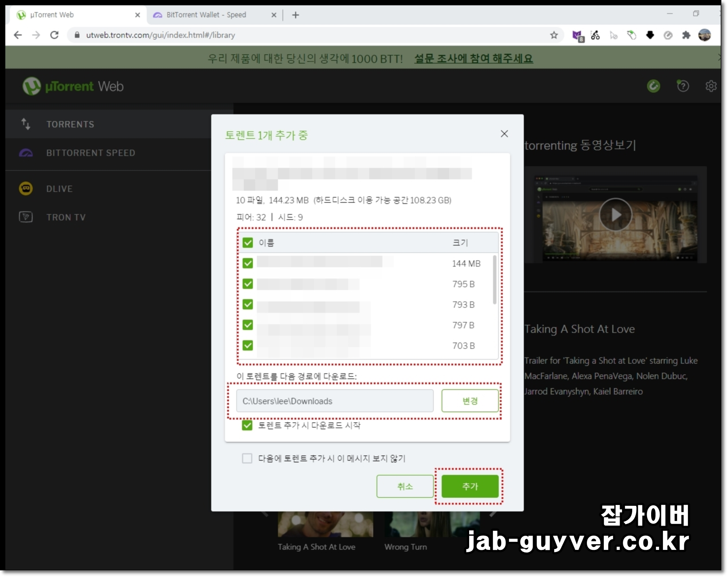This screenshot has width=728, height=577.
Task: Open BITTORRENT SPEED in the sidebar
Action: 108,153
